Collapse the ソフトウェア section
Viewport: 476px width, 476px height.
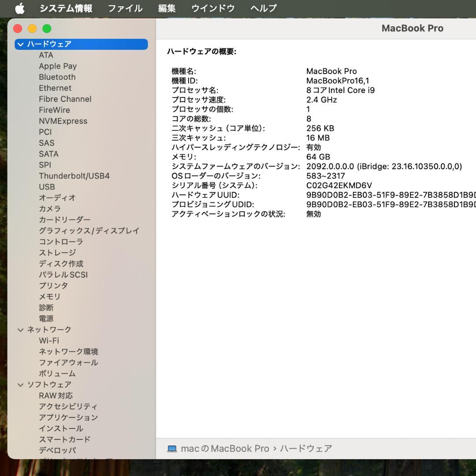[x=20, y=384]
